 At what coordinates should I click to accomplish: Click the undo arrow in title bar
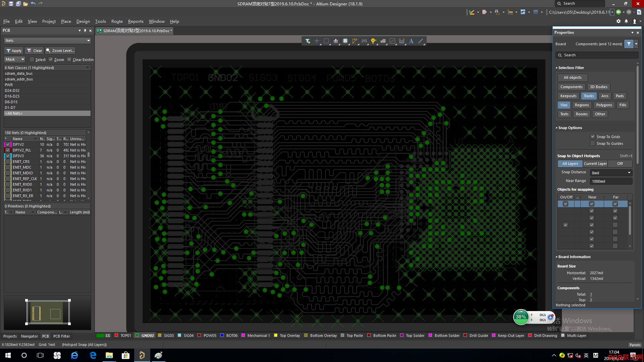tap(33, 4)
